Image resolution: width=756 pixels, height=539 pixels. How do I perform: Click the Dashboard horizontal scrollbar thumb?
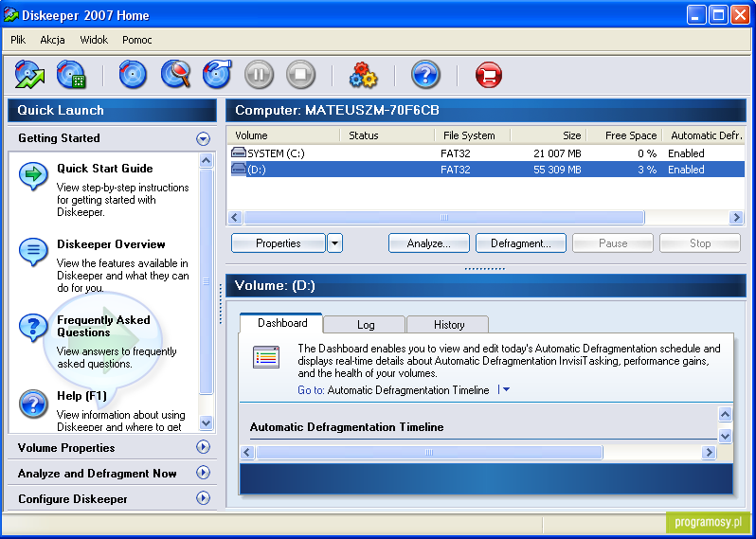tap(429, 452)
